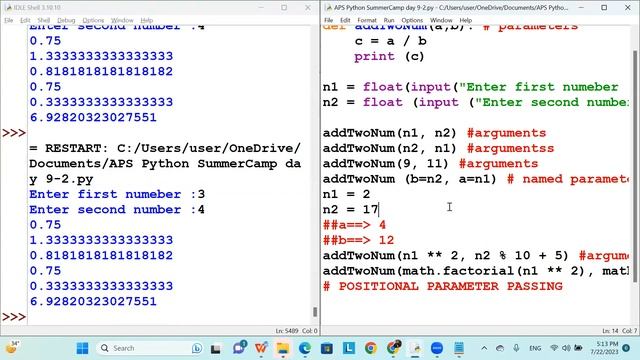Click the line 'n1 = 2' in editor
This screenshot has height=360, width=640.
pyautogui.click(x=347, y=194)
